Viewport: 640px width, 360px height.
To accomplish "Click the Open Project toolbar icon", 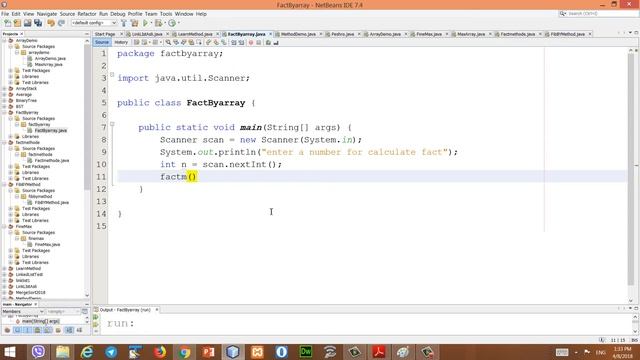I will click(x=27, y=23).
